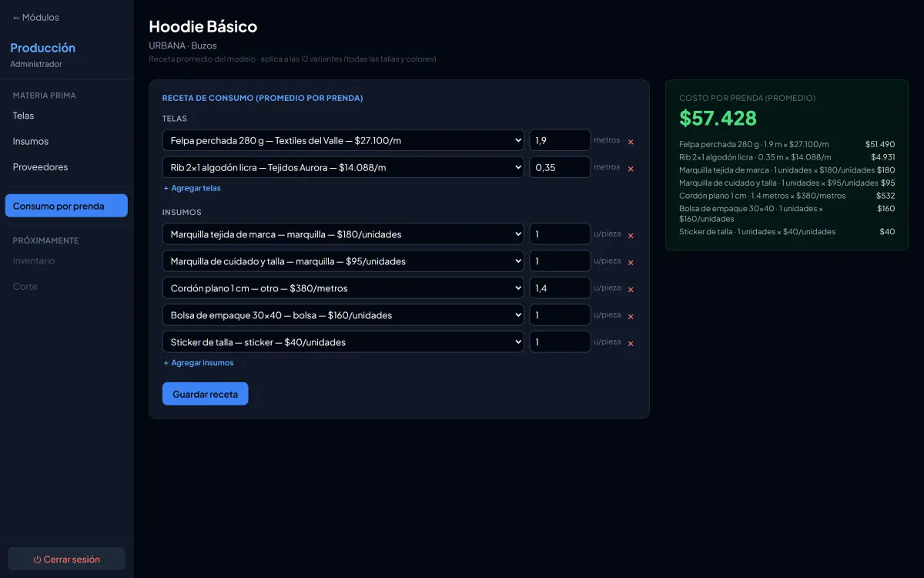Click the URBANA · Buzos subtitle
The width and height of the screenshot is (924, 578).
point(182,45)
